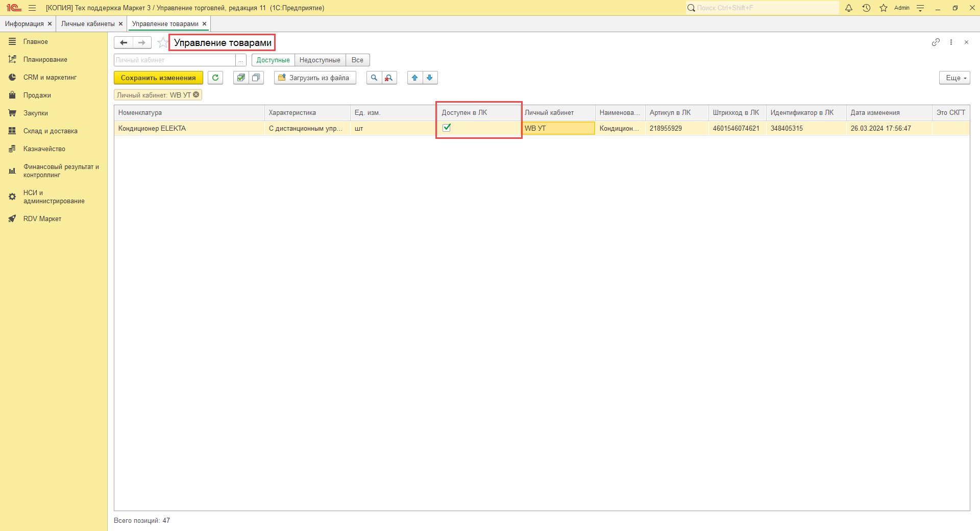The height and width of the screenshot is (531, 980).
Task: Select the 'С дистанционным упр...' characteristic cell
Action: coord(308,129)
